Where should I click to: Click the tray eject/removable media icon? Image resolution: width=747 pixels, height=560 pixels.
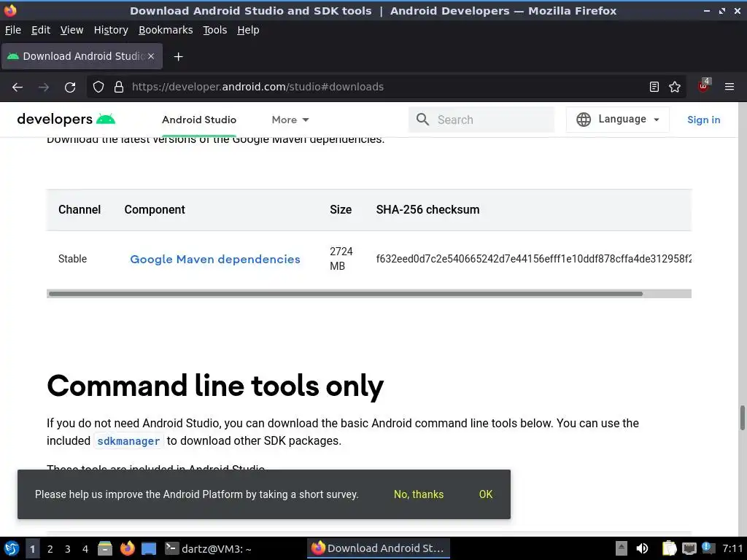coord(622,548)
